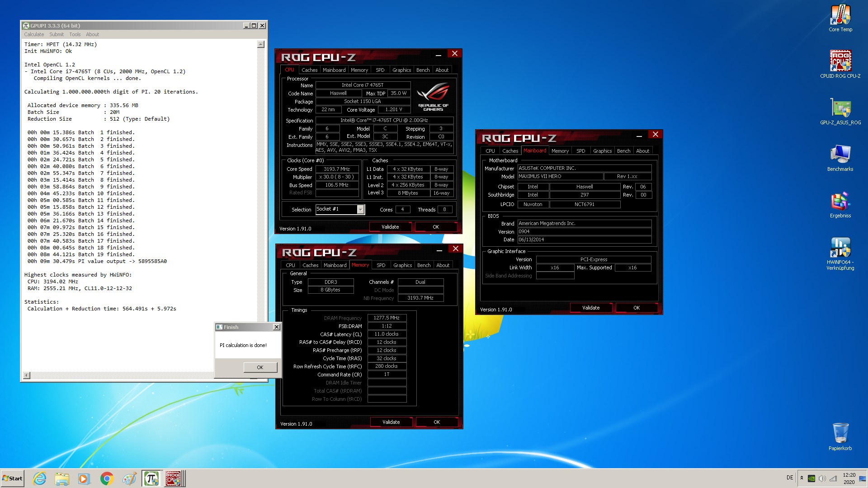Click the Core Speed 3193.7 MHz field
Image resolution: width=868 pixels, height=488 pixels.
[337, 169]
